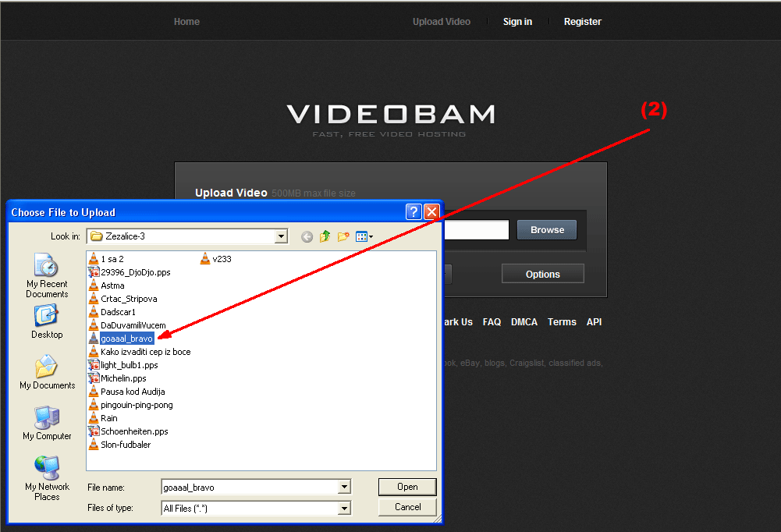781x532 pixels.
Task: Select Desktop in the places bar
Action: 47,322
